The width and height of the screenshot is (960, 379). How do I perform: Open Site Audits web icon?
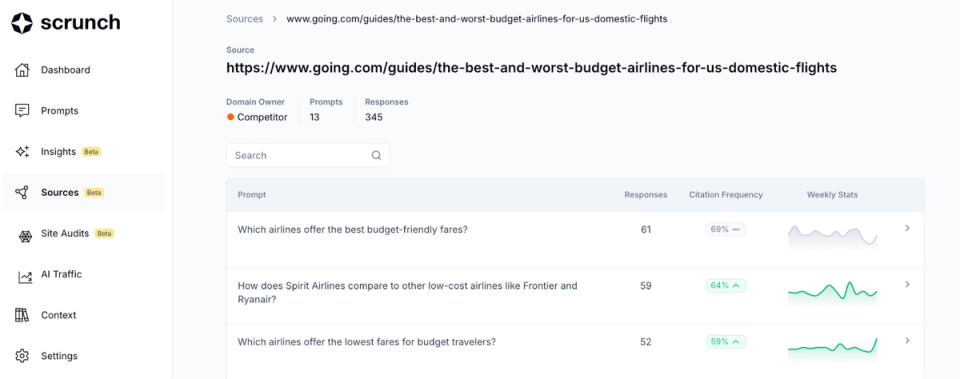pyautogui.click(x=25, y=235)
